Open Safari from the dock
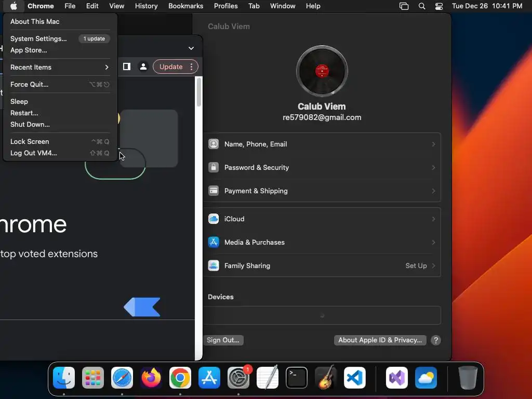The width and height of the screenshot is (532, 399). [122, 378]
